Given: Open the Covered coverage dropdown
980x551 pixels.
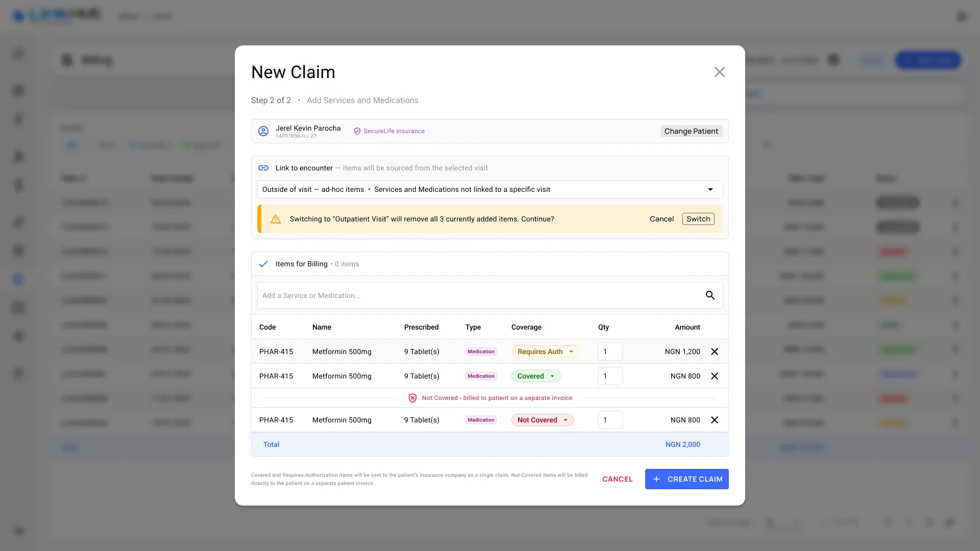Looking at the screenshot, I should [535, 376].
